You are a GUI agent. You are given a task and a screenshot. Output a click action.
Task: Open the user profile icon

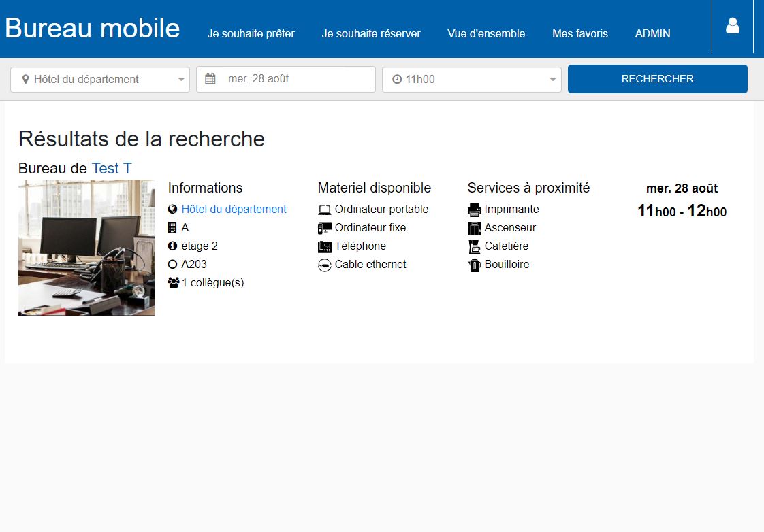click(x=732, y=26)
